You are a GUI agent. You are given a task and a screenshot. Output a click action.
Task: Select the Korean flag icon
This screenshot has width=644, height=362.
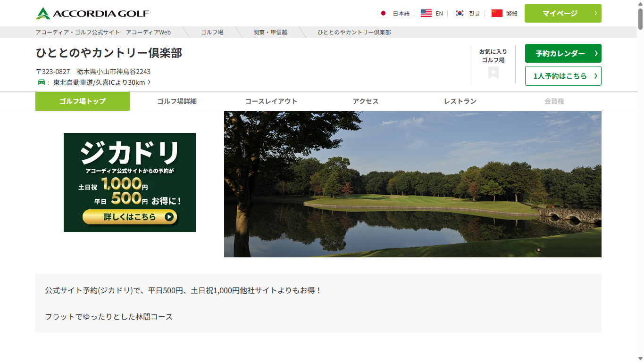[460, 13]
